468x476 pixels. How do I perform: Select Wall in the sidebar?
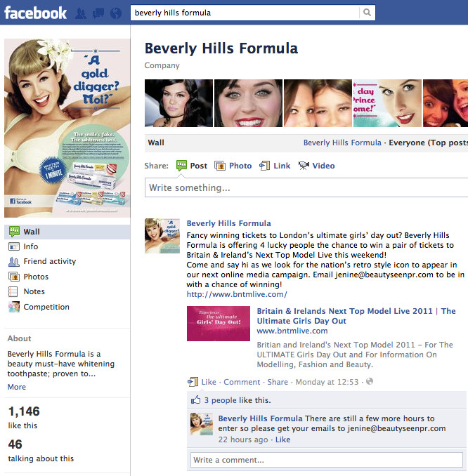coord(67,232)
